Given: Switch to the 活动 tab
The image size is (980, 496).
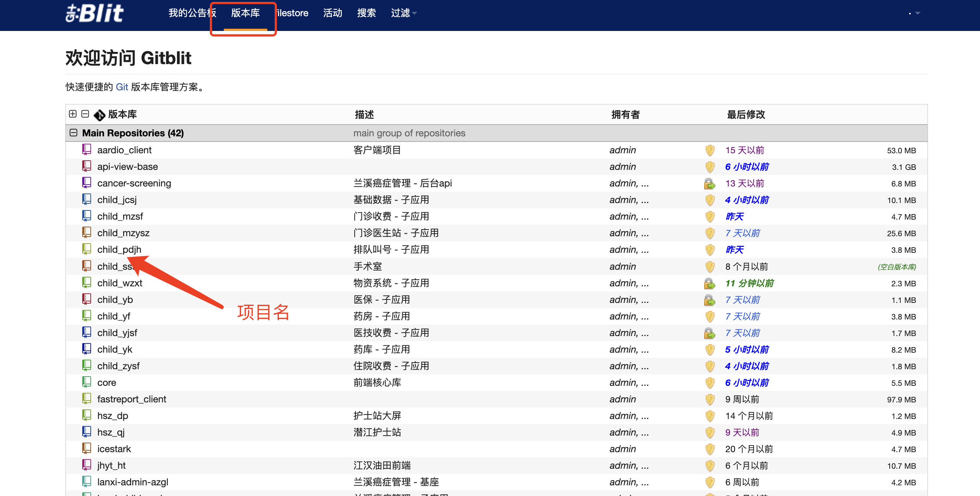Looking at the screenshot, I should [332, 13].
